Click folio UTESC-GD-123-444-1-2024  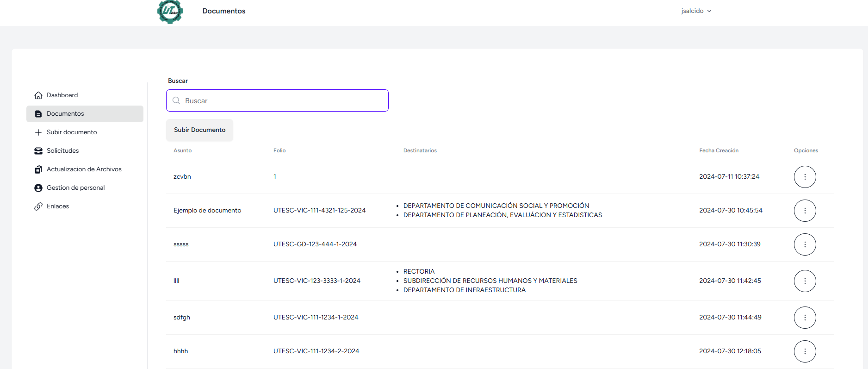pos(315,244)
